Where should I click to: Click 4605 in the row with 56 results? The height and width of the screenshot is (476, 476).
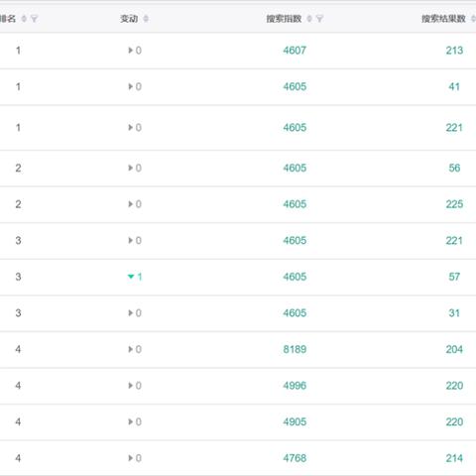295,168
